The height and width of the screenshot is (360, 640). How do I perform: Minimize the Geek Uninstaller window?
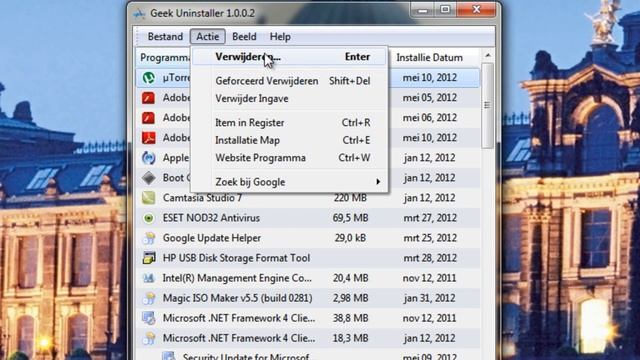(423, 10)
